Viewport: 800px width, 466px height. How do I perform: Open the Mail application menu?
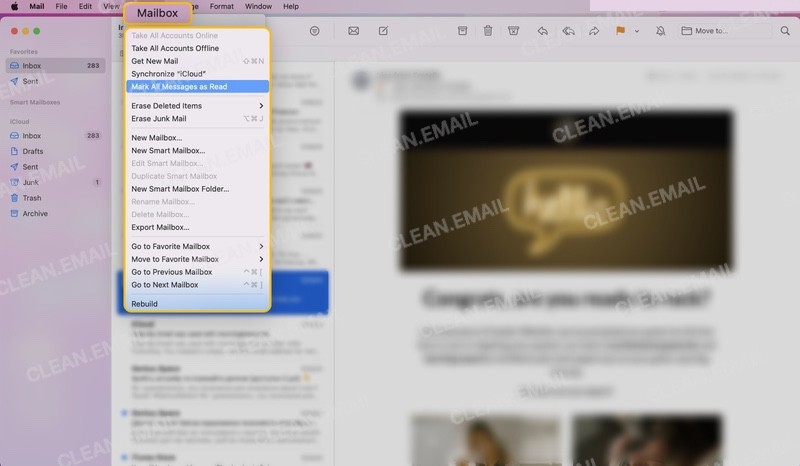(37, 7)
